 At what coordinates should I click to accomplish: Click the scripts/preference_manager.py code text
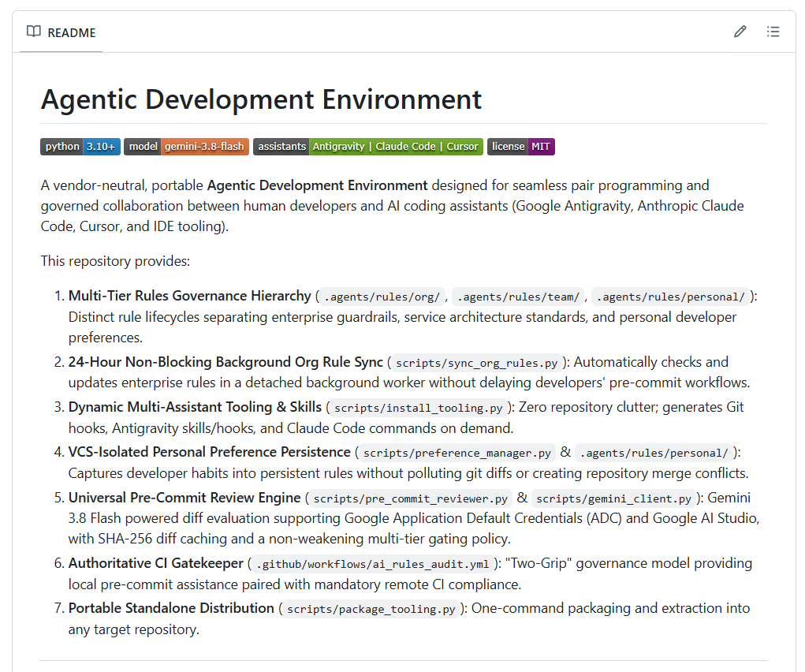[x=457, y=454]
